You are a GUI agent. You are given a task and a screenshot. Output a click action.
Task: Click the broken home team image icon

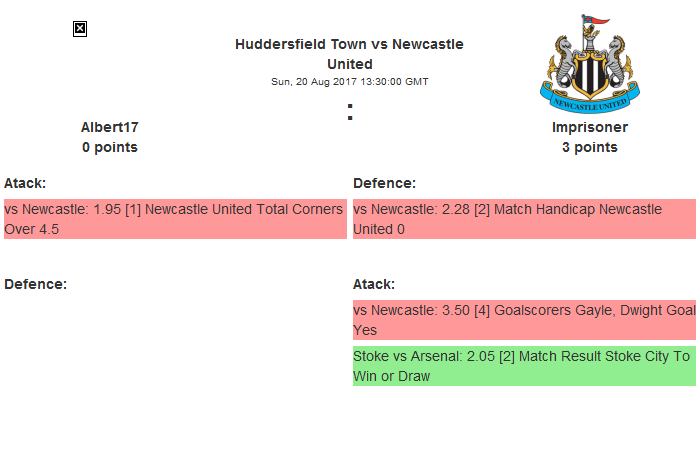pos(80,29)
